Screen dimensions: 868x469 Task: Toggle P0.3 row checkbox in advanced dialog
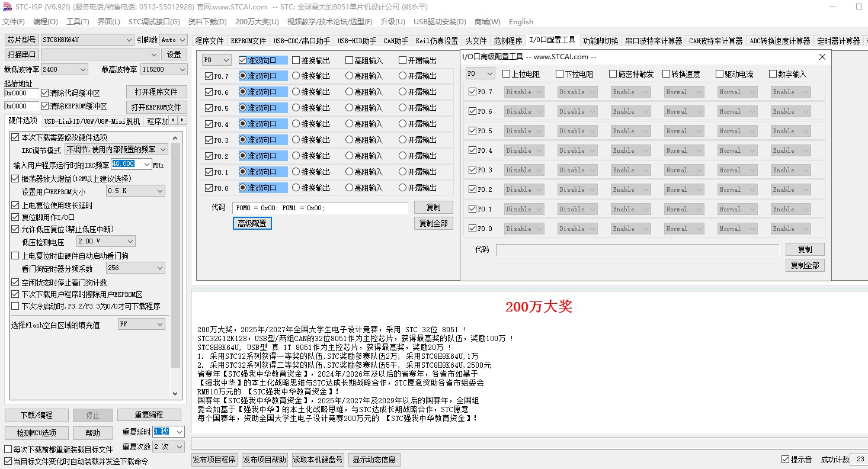coord(472,170)
